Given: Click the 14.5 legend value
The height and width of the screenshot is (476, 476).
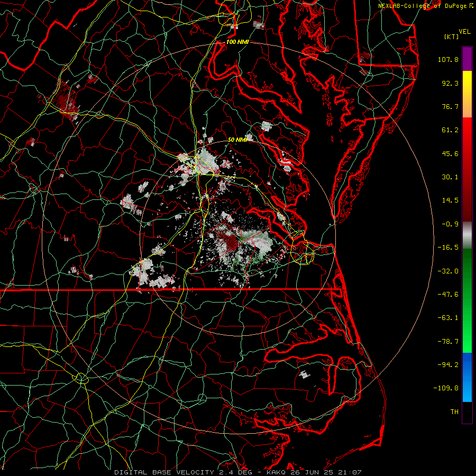Looking at the screenshot, I should pos(450,200).
